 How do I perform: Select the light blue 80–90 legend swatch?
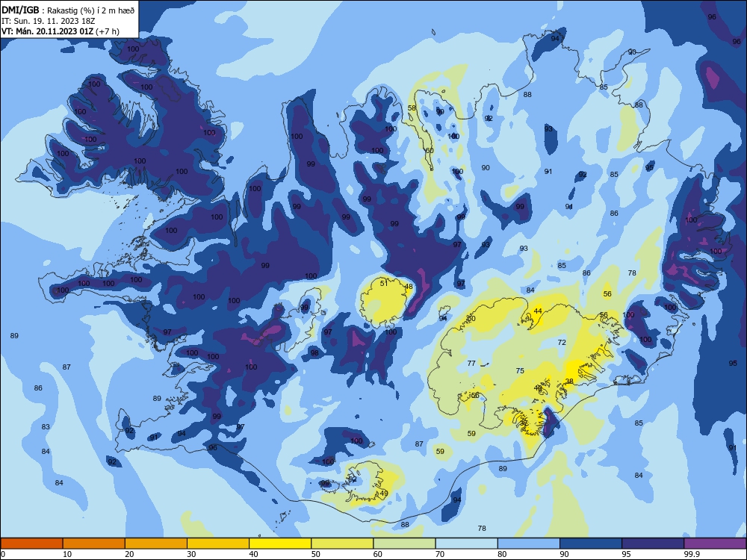point(529,544)
